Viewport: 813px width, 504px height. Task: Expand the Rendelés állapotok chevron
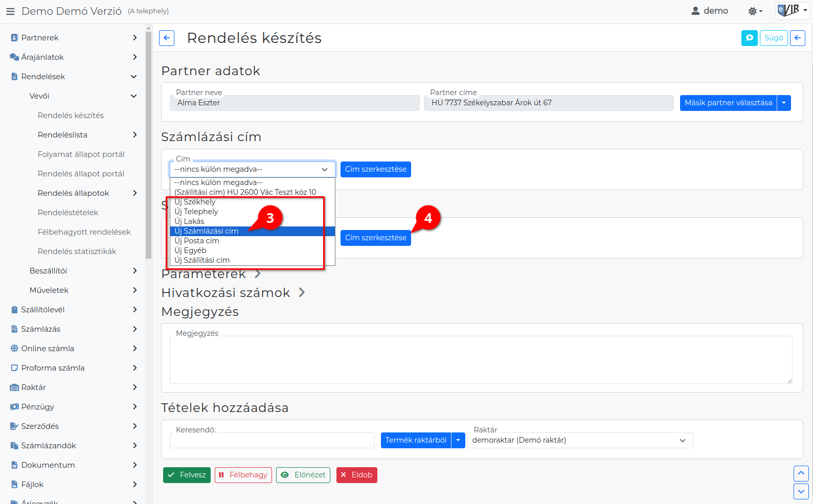point(134,193)
